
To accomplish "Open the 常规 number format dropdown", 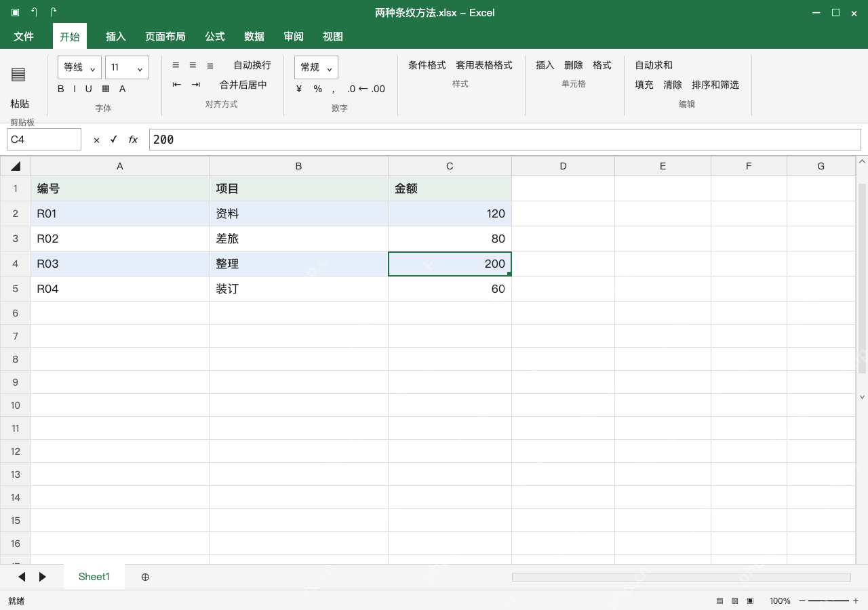I will [x=316, y=67].
